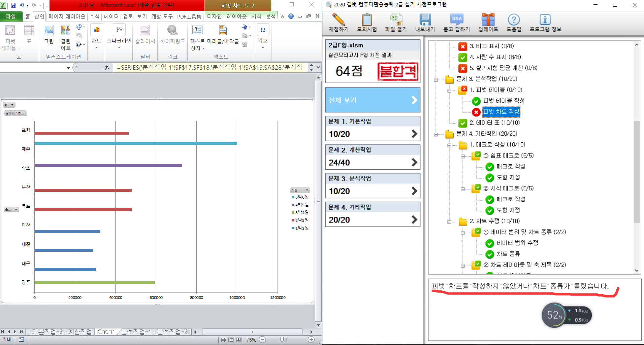Collapse the 문제 3. 분석작업 tree node
The width and height of the screenshot is (644, 345).
coord(436,80)
